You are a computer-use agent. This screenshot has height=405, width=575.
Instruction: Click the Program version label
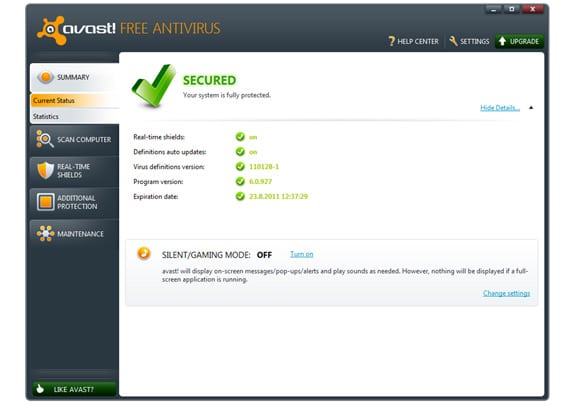click(x=158, y=182)
